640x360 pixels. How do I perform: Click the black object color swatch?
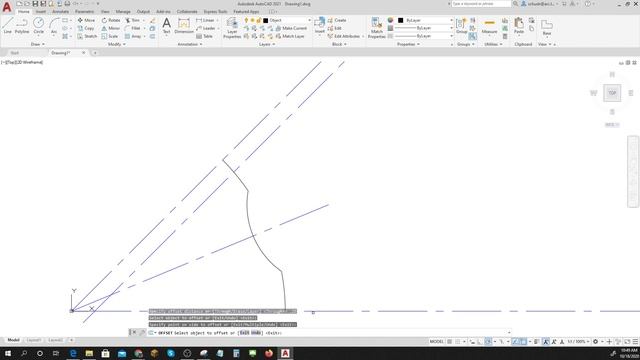400,20
